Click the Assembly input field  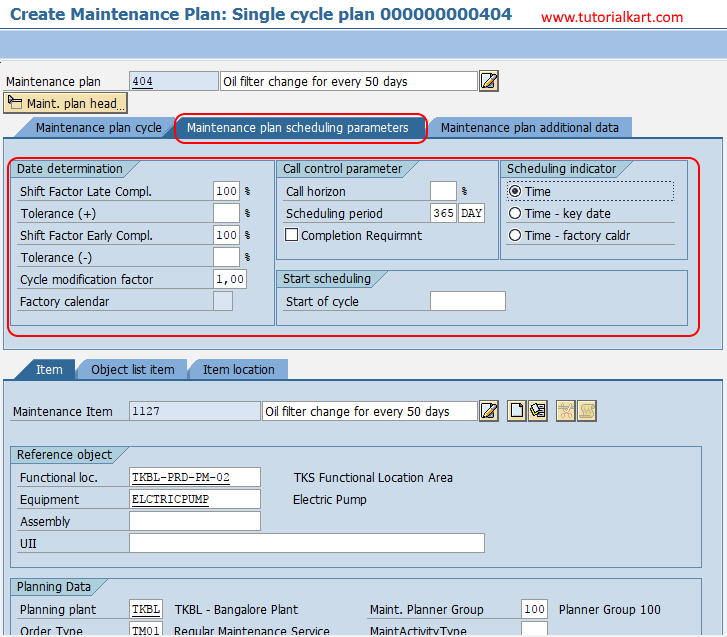195,521
